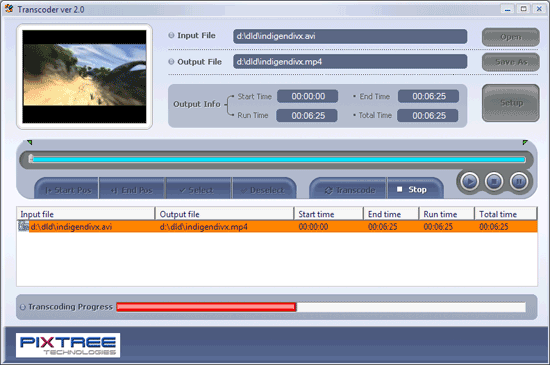Click the Run Time value field

(307, 116)
